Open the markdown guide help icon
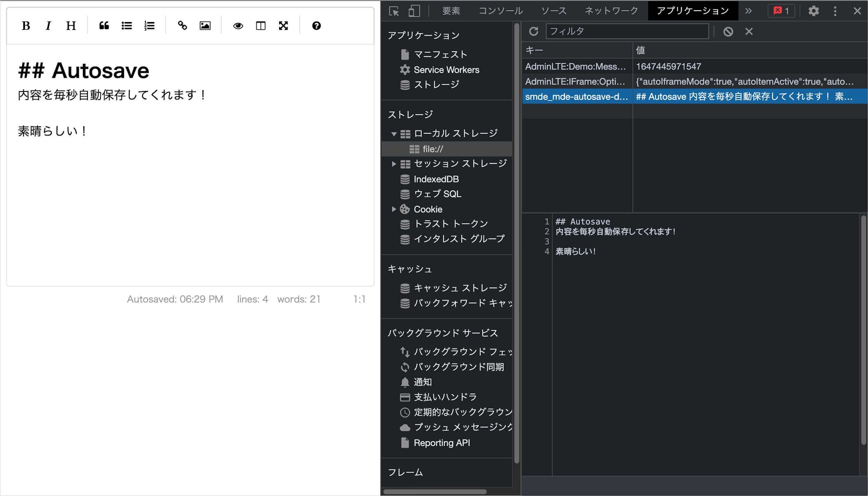Viewport: 868px width, 496px height. pos(316,26)
